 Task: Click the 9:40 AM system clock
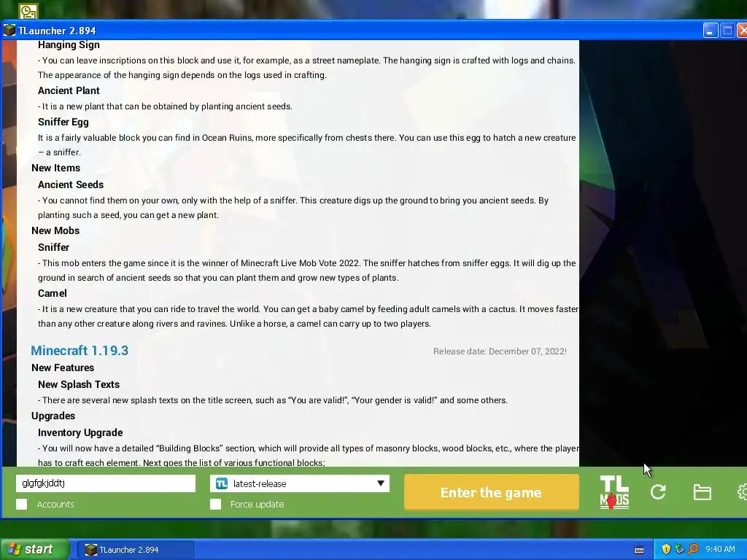tap(720, 549)
